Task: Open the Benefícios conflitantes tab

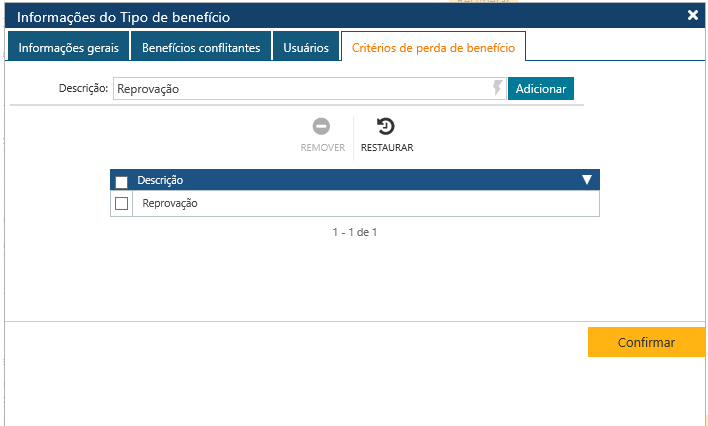Action: tap(201, 47)
